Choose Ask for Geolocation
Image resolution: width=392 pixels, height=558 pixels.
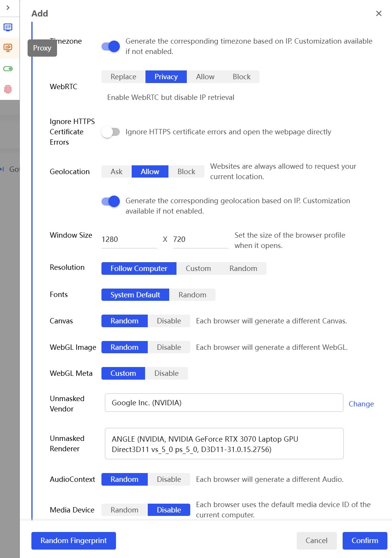coord(116,172)
